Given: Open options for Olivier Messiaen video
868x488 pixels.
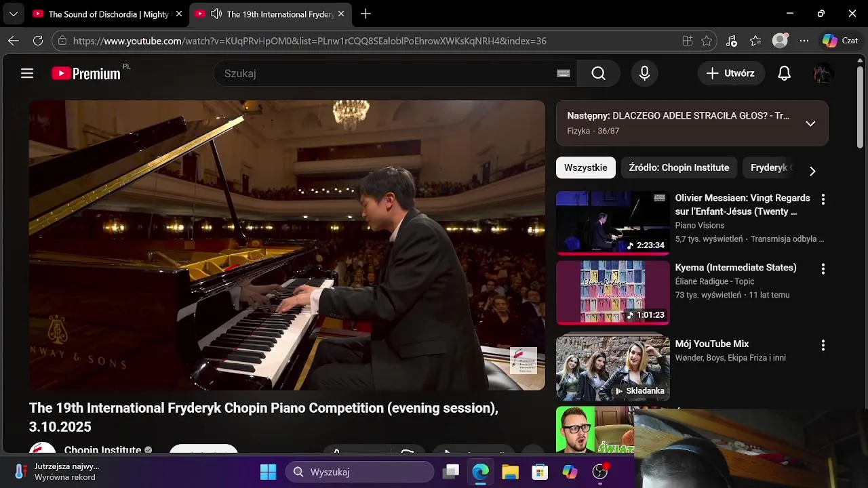Looking at the screenshot, I should [823, 199].
